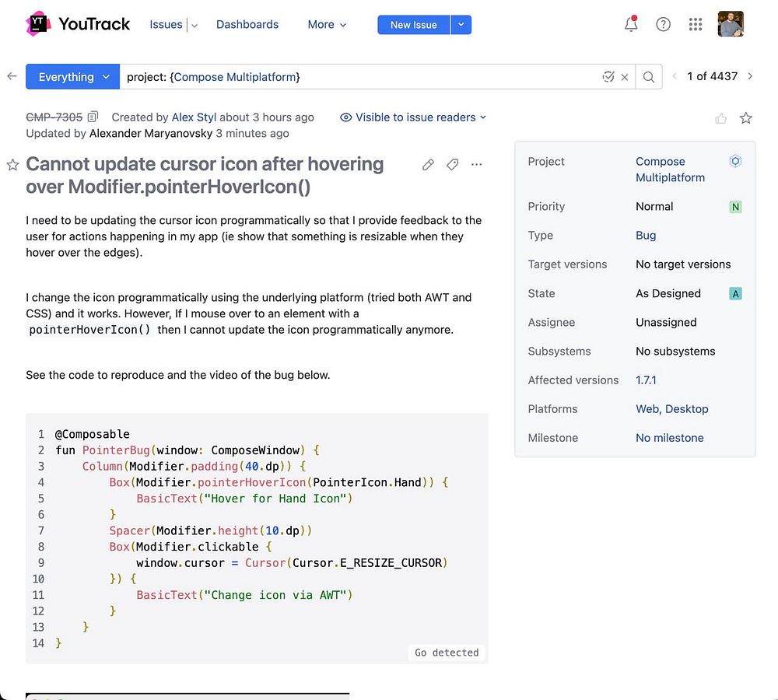Screen dimensions: 778x700
Task: Click code line 9 window.cursor assignment
Action: point(292,562)
